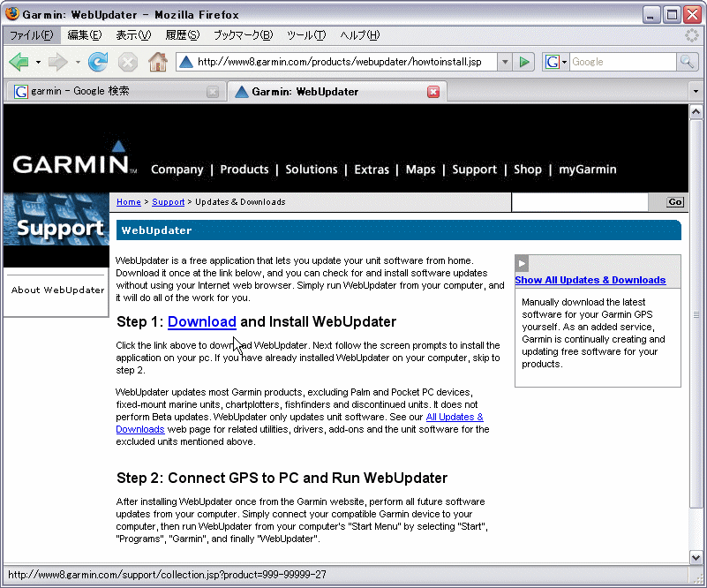Close the Garmin: WebUpdater tab
This screenshot has width=707, height=588.
tap(433, 92)
